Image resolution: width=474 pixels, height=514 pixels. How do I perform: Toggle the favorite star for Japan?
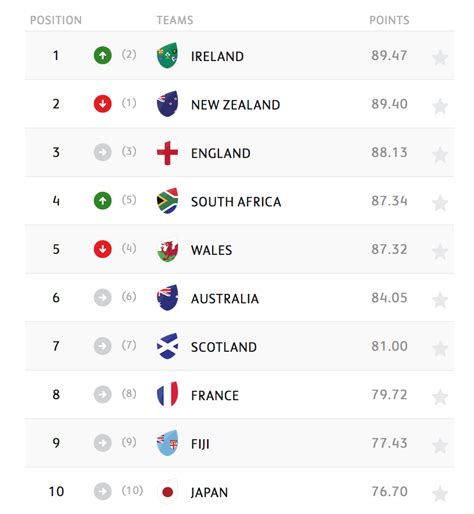(x=440, y=494)
